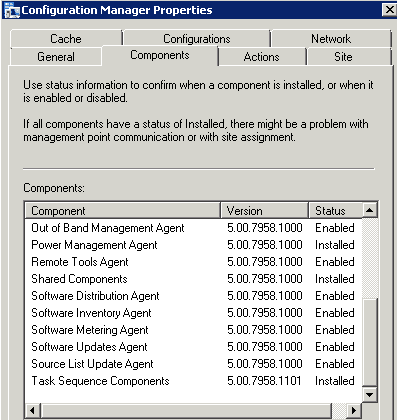Select Software Updates Agent row
The height and width of the screenshot is (420, 397).
(x=193, y=347)
